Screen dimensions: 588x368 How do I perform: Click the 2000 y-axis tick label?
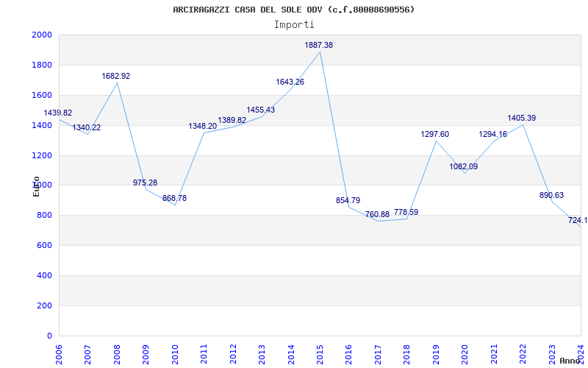click(42, 35)
